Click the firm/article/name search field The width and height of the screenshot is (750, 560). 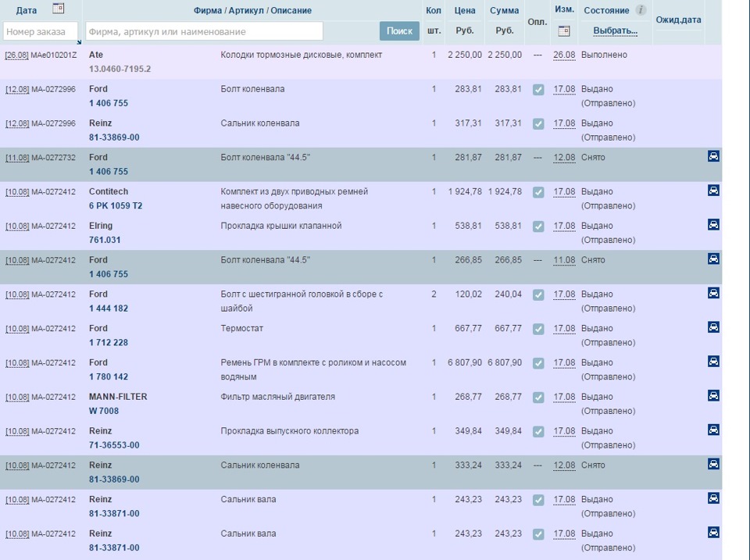tap(203, 31)
